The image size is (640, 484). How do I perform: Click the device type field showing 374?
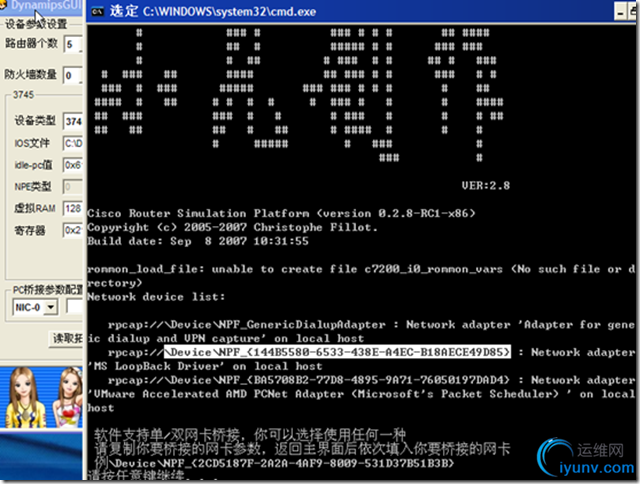pos(73,121)
